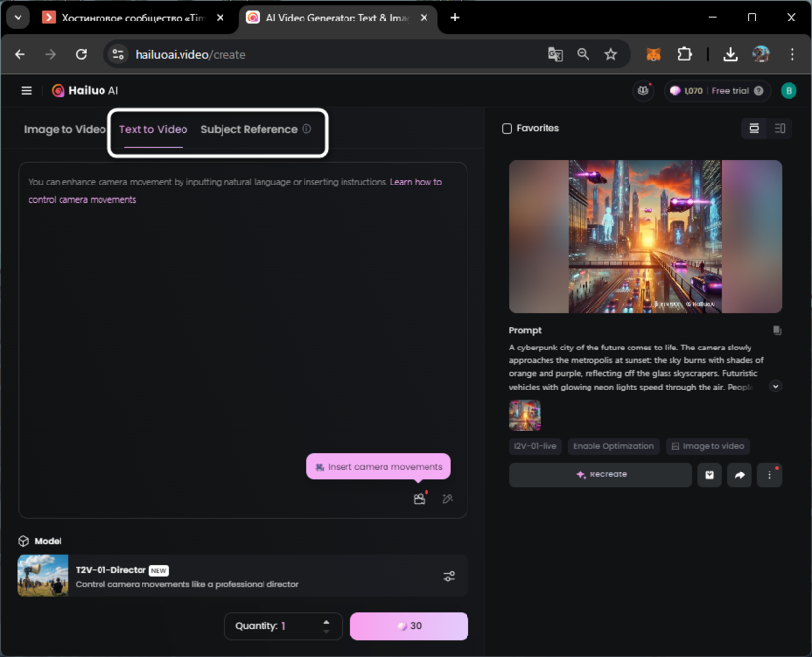This screenshot has width=812, height=657.
Task: Click the camera movement icon in prompt box
Action: pyautogui.click(x=419, y=499)
